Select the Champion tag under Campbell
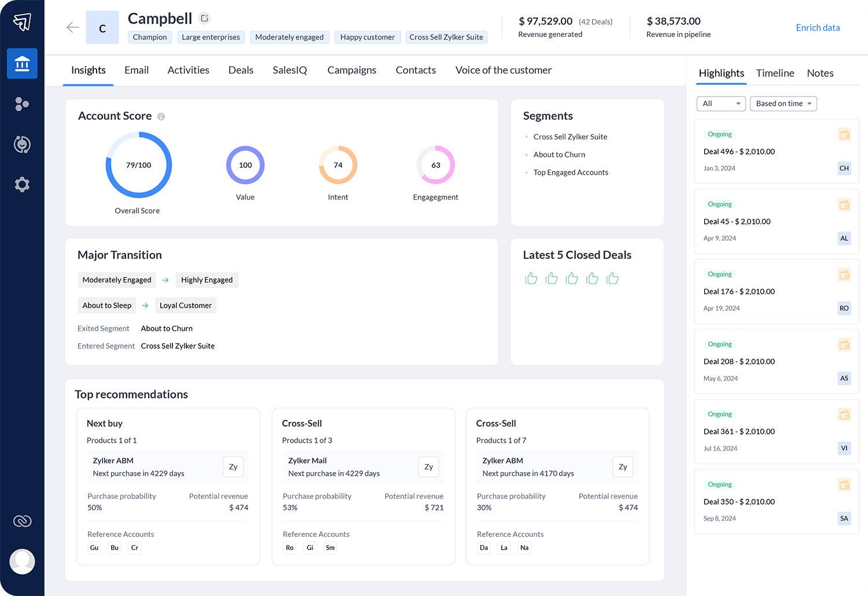This screenshot has width=868, height=596. pos(149,37)
